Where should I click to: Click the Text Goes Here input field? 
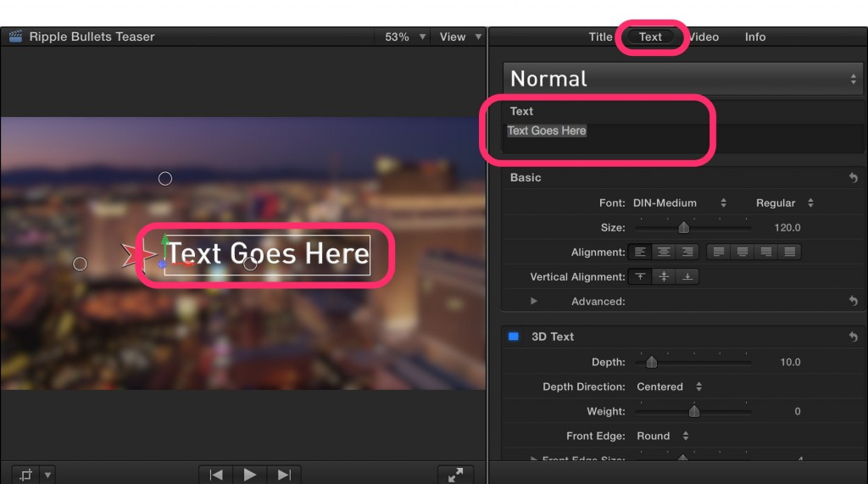684,137
